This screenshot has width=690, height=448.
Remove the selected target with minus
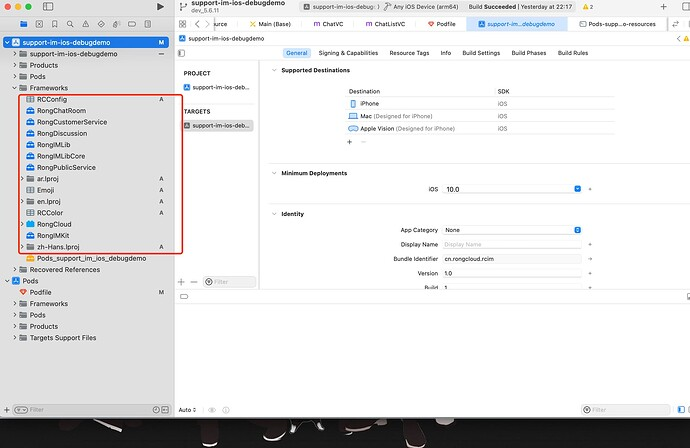pos(194,282)
